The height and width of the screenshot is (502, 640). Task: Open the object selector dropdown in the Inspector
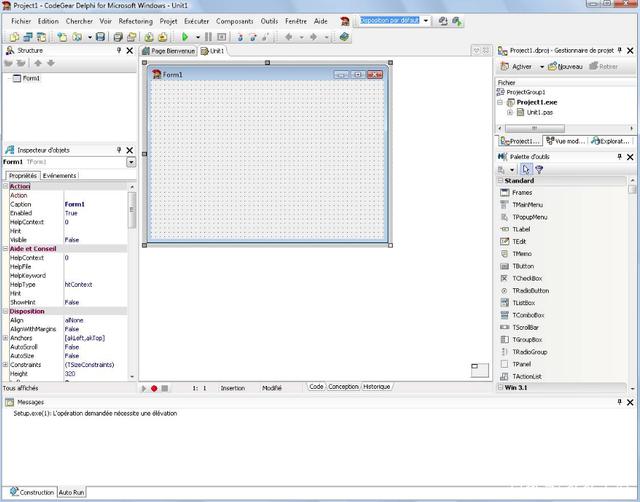point(131,162)
